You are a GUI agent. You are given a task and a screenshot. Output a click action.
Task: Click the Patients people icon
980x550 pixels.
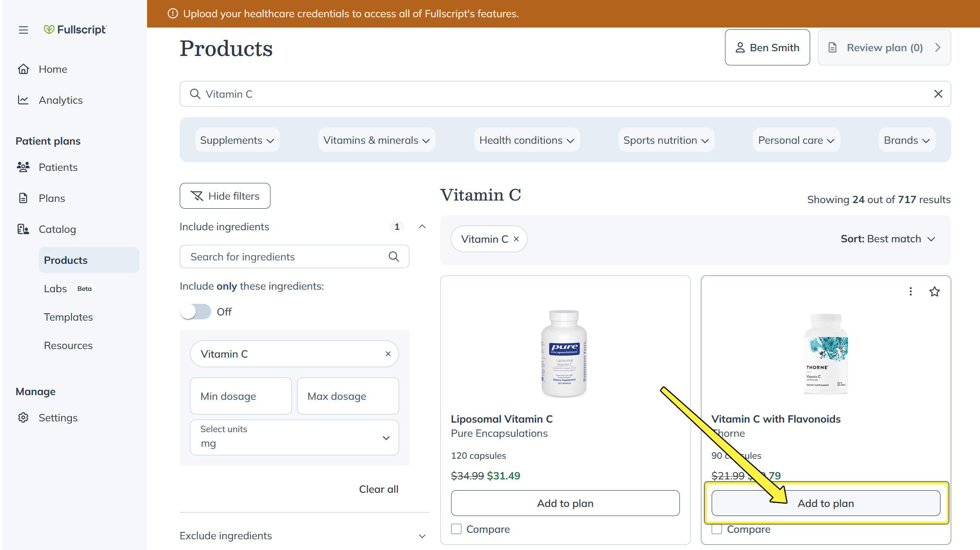(x=23, y=167)
